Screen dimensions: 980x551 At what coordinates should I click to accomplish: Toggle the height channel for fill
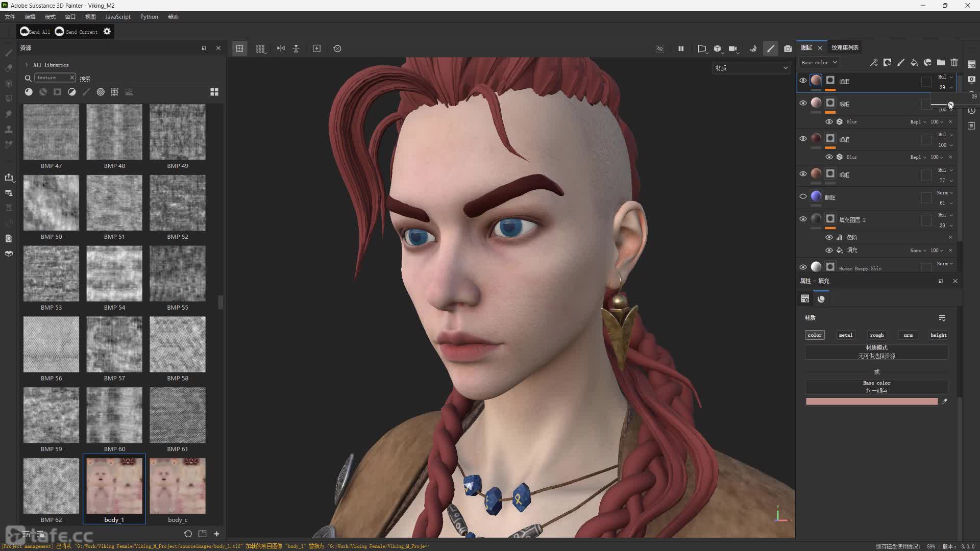[938, 335]
